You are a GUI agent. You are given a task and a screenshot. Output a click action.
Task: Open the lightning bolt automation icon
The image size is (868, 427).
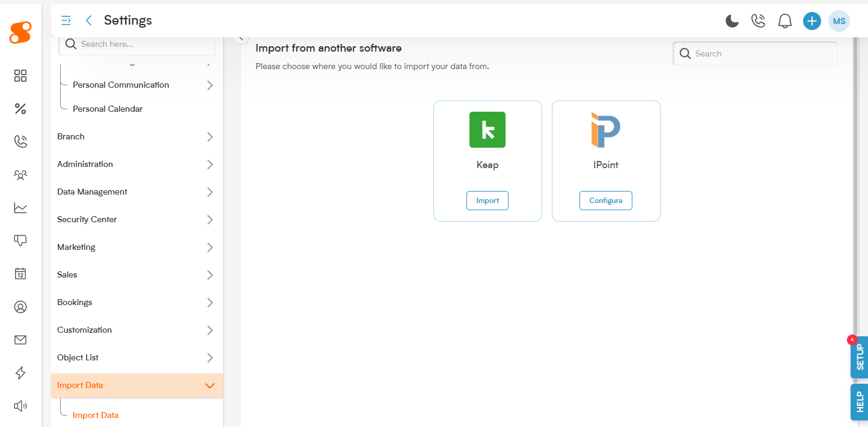point(20,373)
